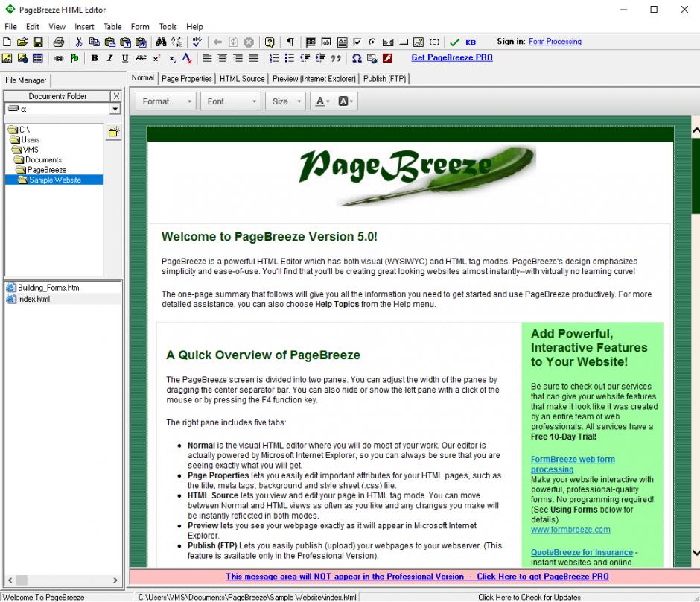The height and width of the screenshot is (602, 700).
Task: Open the Size dropdown
Action: (286, 101)
